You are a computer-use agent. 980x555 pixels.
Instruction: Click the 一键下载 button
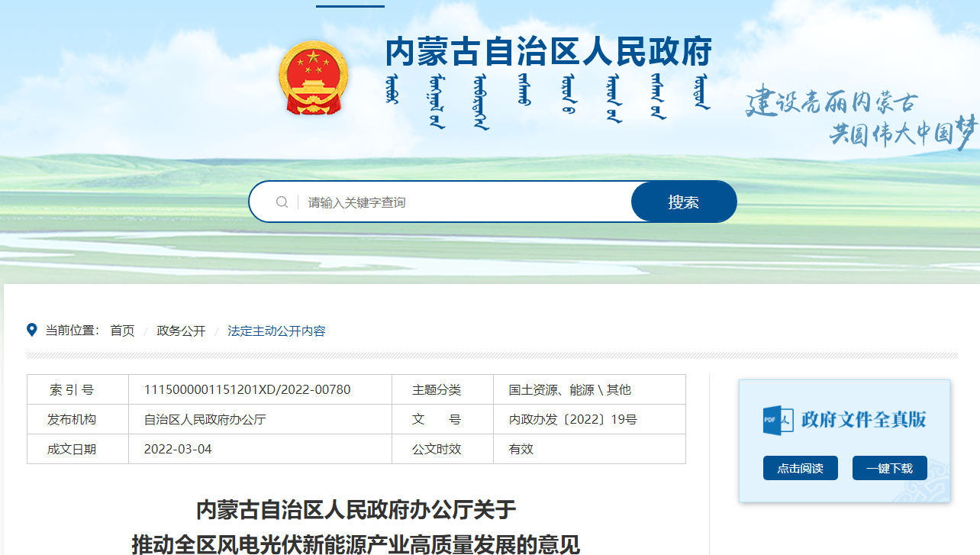pyautogui.click(x=889, y=468)
